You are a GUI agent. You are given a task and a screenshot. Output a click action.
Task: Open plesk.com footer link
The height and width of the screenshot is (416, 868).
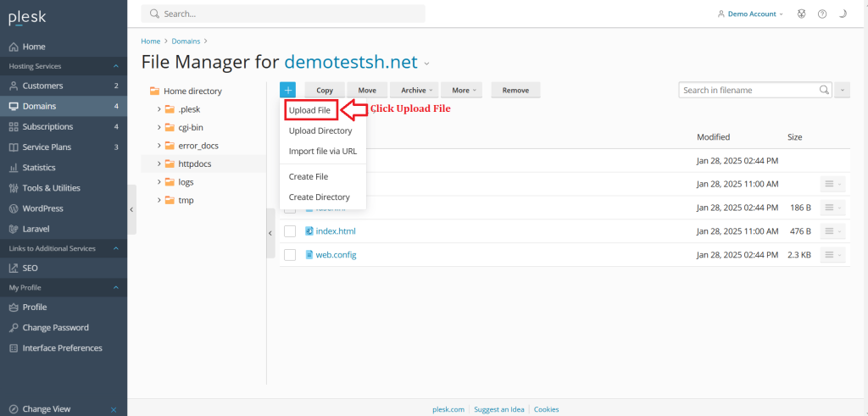(448, 410)
